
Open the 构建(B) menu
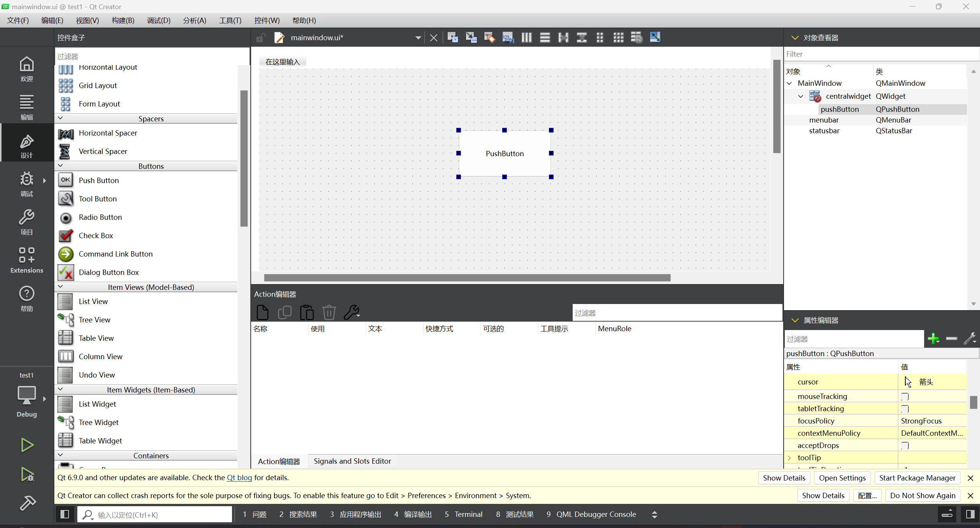[x=123, y=20]
